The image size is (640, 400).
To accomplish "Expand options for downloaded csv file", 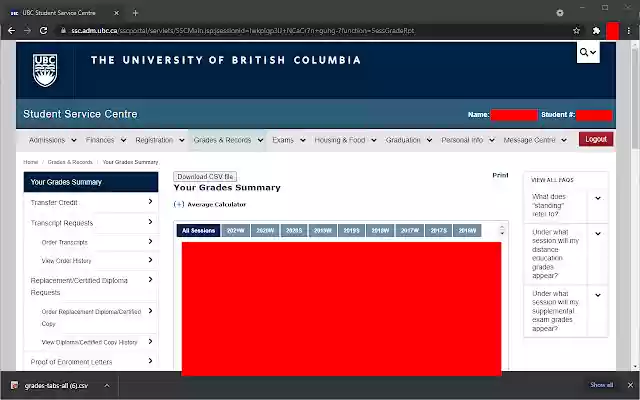I will pyautogui.click(x=107, y=385).
